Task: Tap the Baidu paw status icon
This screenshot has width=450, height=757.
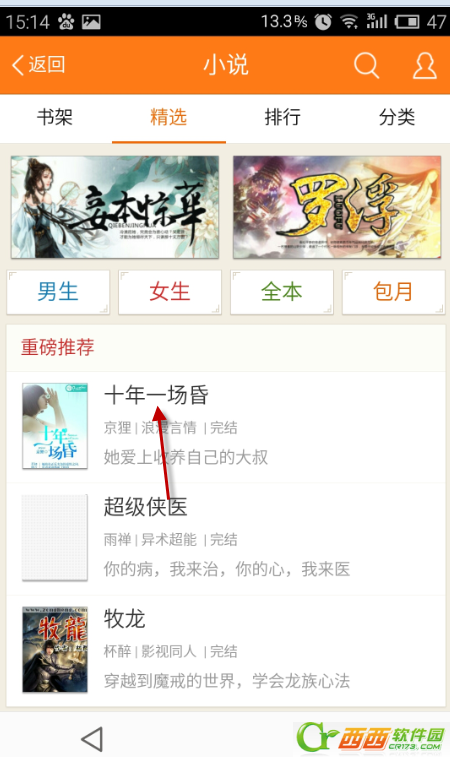Action: coord(67,22)
